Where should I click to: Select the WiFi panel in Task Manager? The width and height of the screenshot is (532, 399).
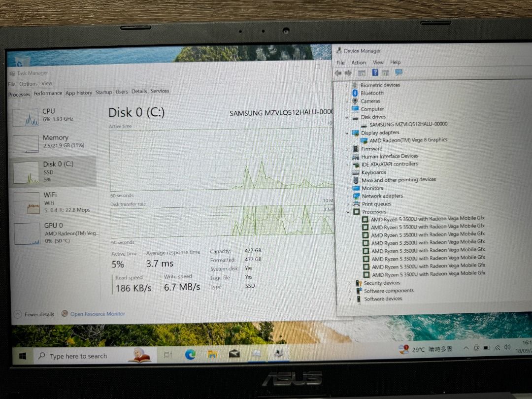(54, 202)
